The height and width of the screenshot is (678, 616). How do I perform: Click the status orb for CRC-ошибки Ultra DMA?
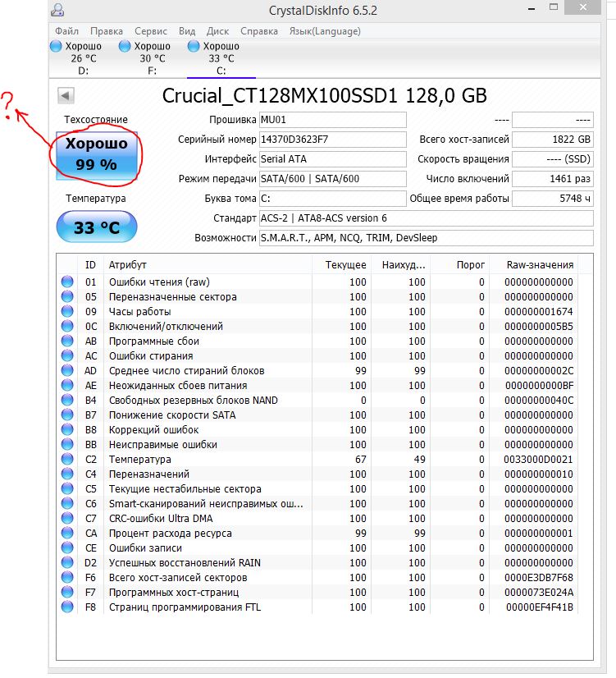67,518
